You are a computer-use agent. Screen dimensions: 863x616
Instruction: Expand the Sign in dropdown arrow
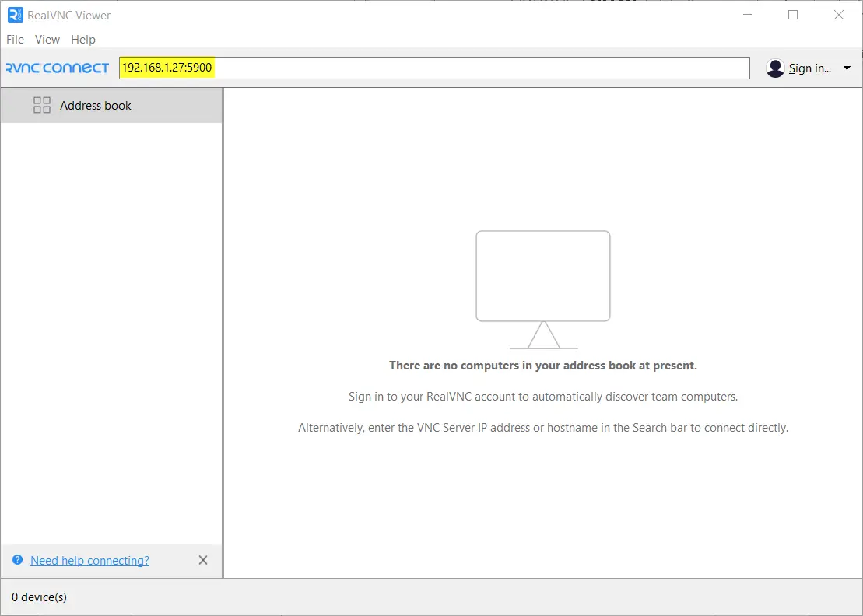[847, 68]
